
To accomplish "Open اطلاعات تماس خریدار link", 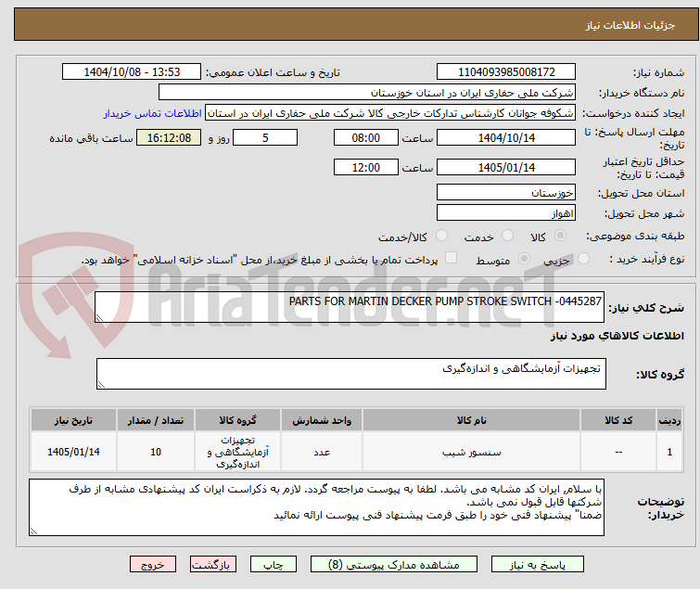I will [x=153, y=113].
